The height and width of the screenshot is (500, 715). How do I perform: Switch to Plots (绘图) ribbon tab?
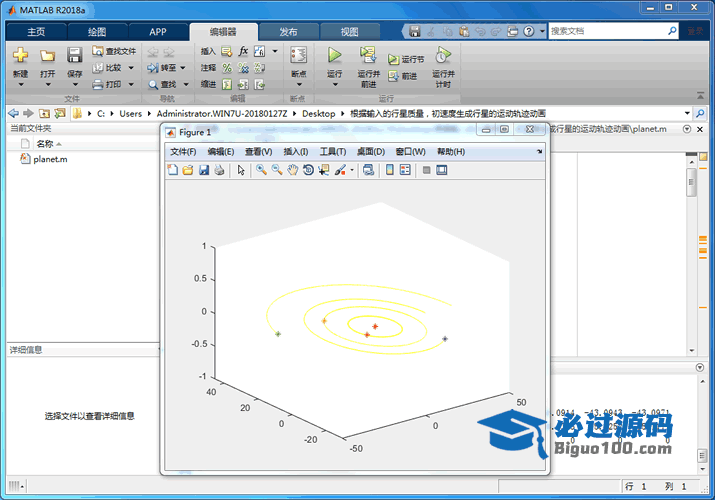click(97, 32)
